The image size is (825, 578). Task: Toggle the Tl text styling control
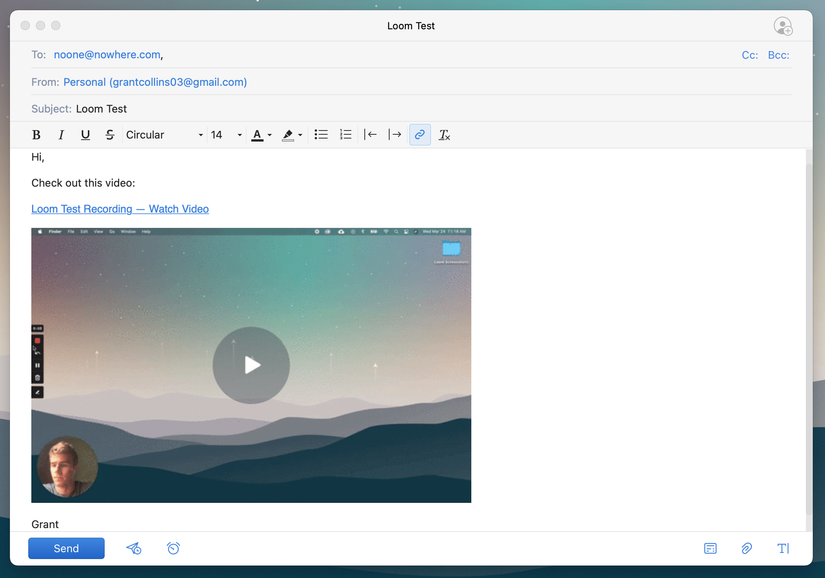(784, 548)
